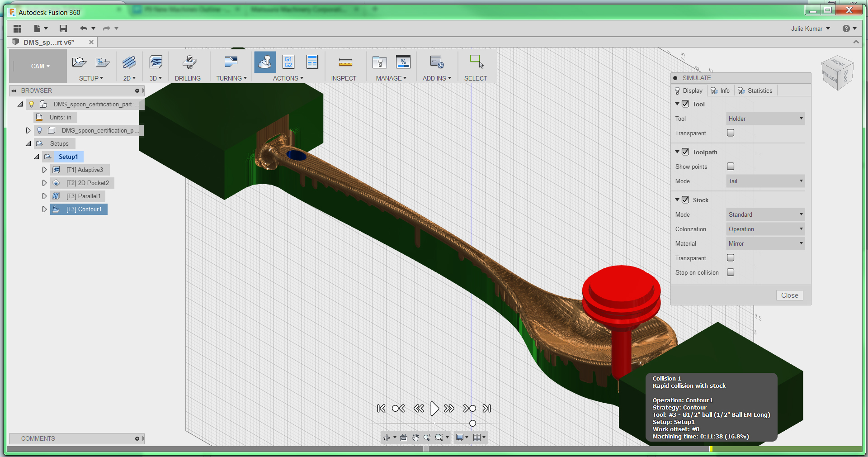Jump to the simulation end
Screen dimensions: 868x457
click(486, 409)
